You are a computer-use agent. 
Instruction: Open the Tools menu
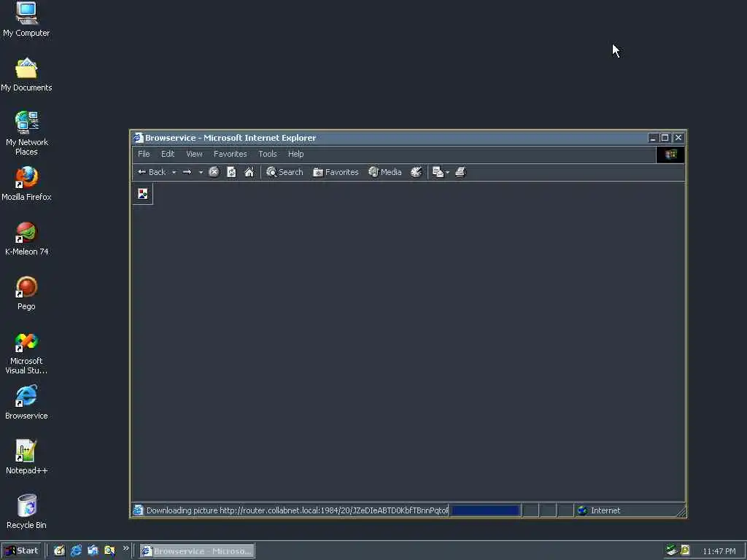267,154
